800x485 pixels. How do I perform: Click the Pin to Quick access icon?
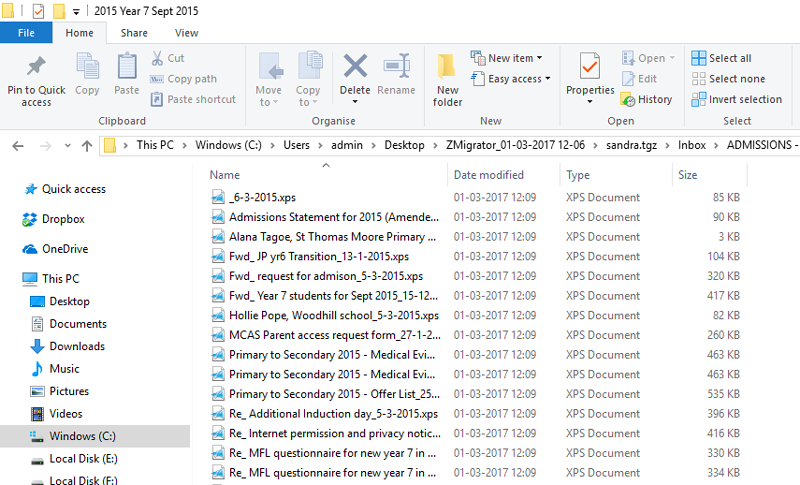pyautogui.click(x=36, y=67)
